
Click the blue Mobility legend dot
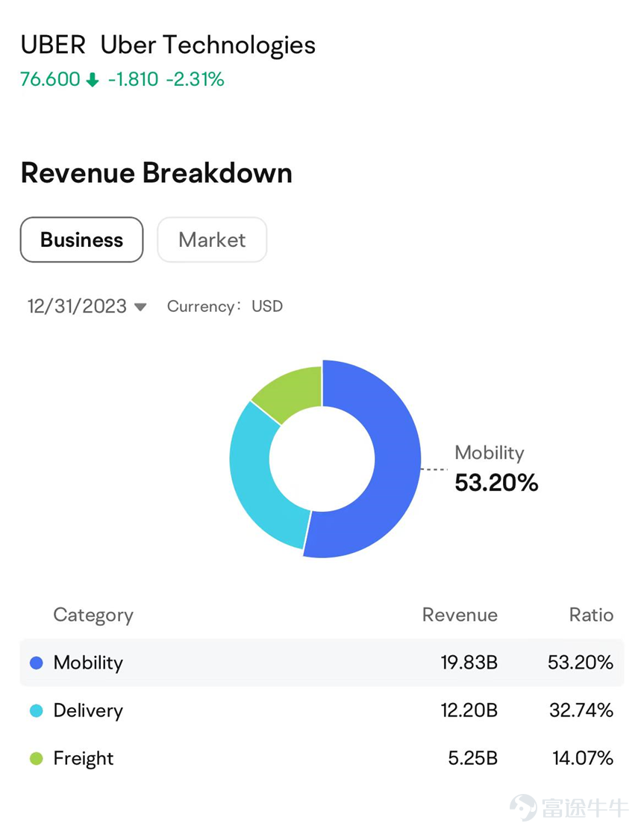[37, 663]
